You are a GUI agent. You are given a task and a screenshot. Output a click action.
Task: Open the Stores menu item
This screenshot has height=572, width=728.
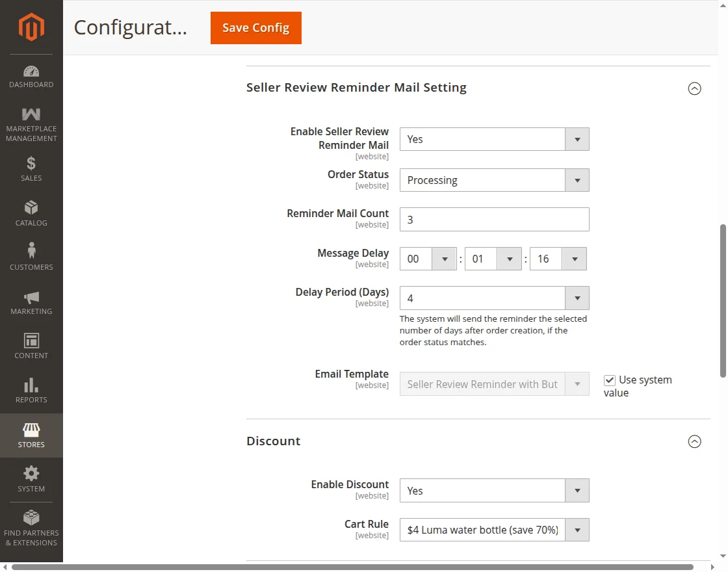point(31,435)
